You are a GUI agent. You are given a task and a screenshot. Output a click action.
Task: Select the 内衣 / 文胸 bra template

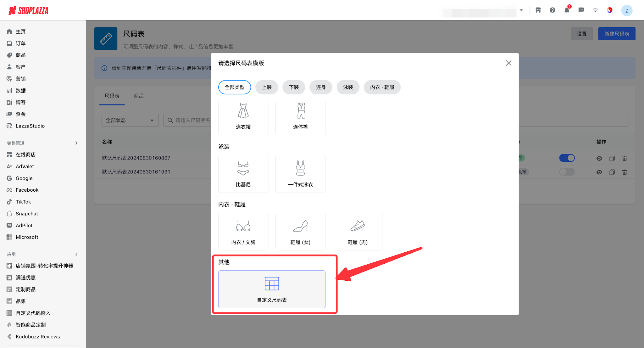243,231
